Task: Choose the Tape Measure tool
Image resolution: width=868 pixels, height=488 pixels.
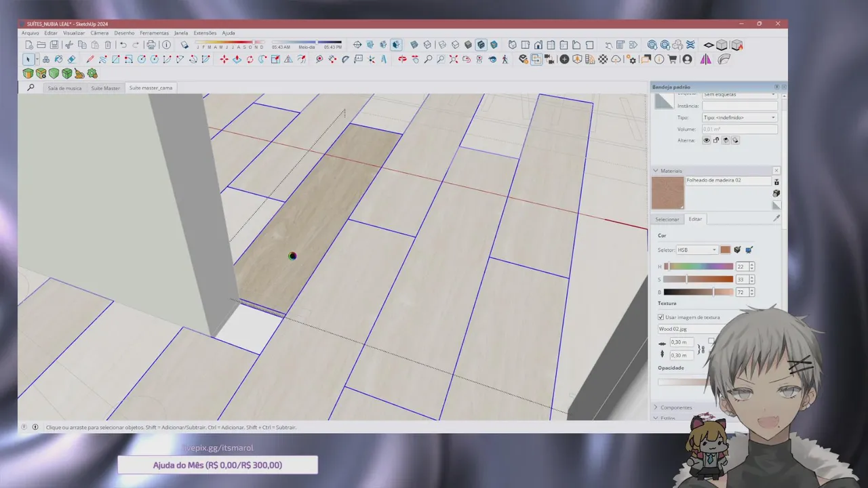Action: [x=319, y=60]
